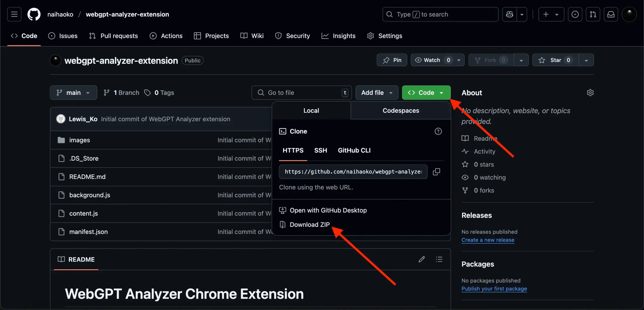Screen dimensions: 644x310
Task: Open the .DS_Store file
Action: tap(84, 158)
